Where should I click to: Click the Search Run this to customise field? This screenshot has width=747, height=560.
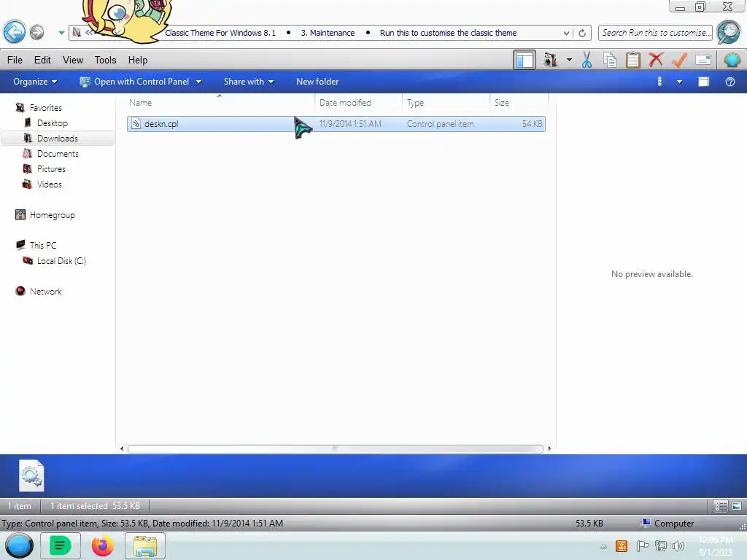(x=654, y=33)
